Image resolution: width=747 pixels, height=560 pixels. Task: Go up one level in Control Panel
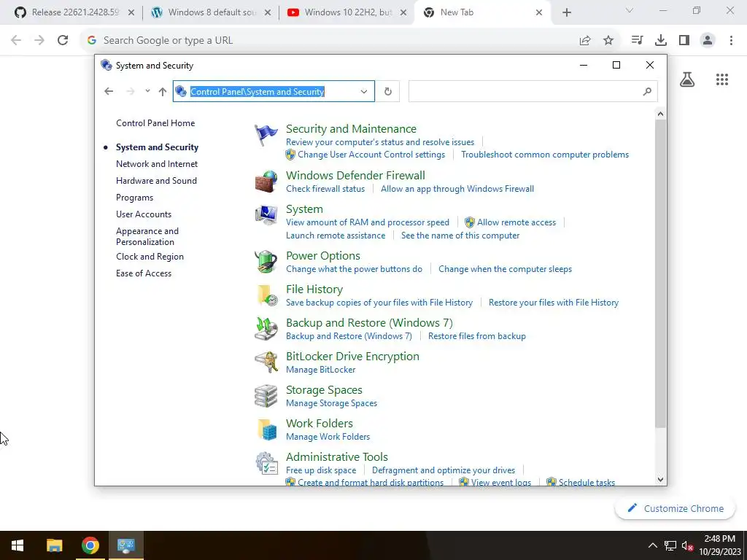point(163,91)
